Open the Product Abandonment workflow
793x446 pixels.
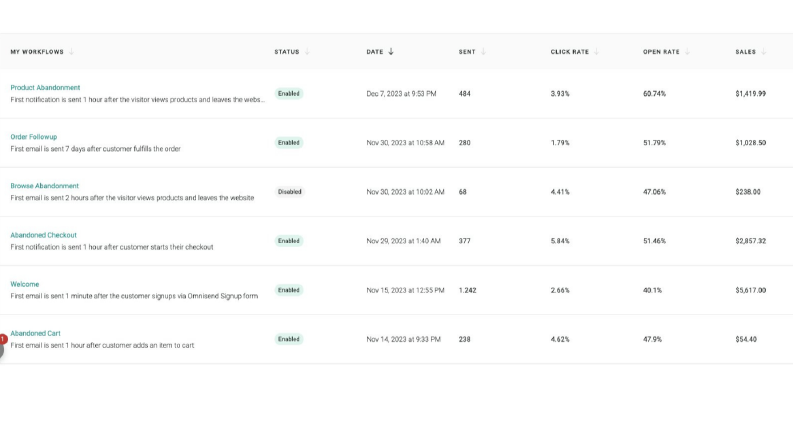point(45,87)
